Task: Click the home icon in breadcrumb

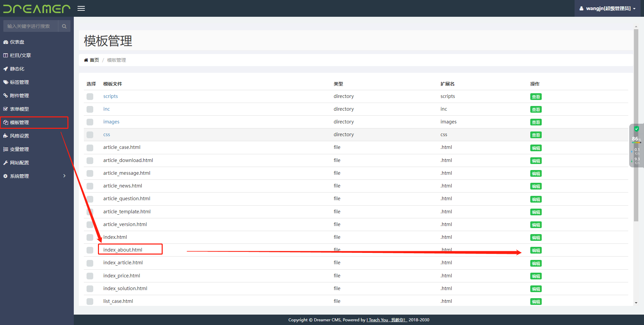Action: (86, 60)
